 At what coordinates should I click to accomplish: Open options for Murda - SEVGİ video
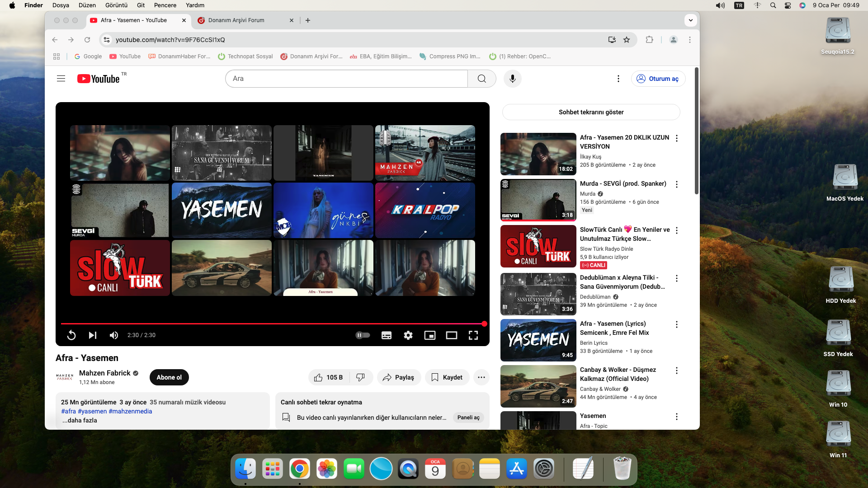point(676,184)
